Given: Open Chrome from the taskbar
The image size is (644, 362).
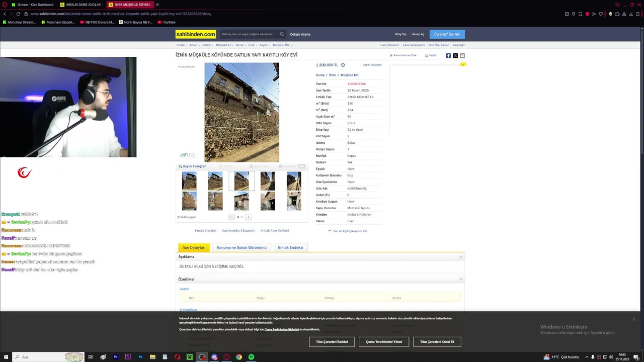Looking at the screenshot, I should pyautogui.click(x=239, y=357).
